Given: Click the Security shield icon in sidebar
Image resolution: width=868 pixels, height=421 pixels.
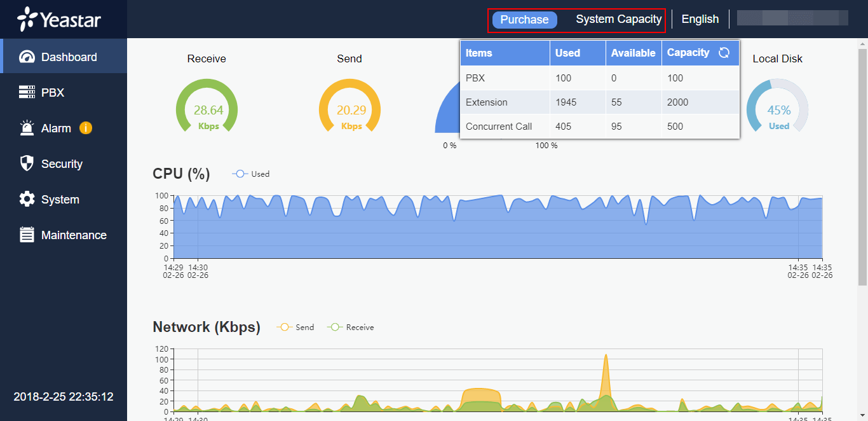Looking at the screenshot, I should pyautogui.click(x=27, y=163).
